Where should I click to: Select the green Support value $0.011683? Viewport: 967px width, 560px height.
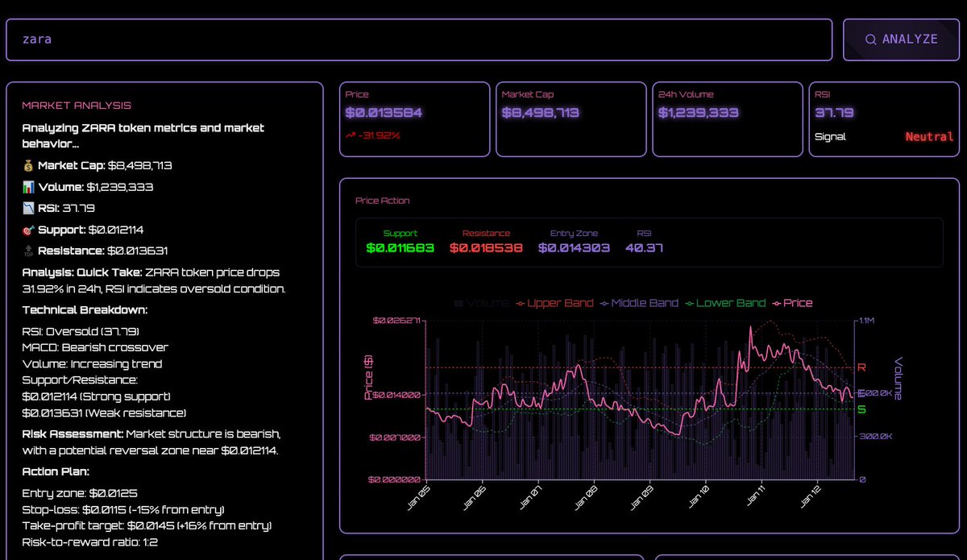[x=400, y=248]
